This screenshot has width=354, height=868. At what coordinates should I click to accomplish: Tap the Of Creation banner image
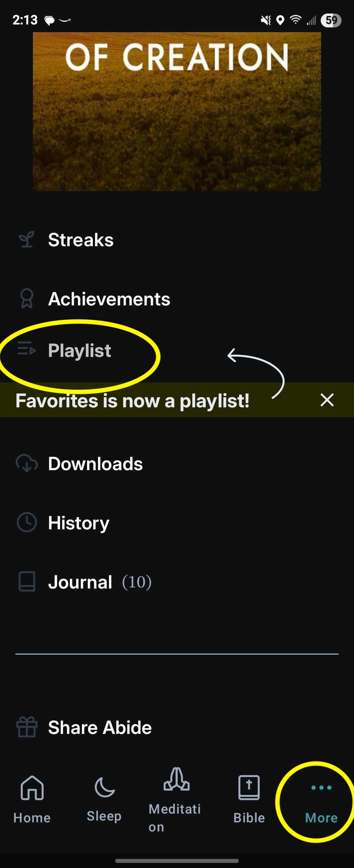[177, 111]
